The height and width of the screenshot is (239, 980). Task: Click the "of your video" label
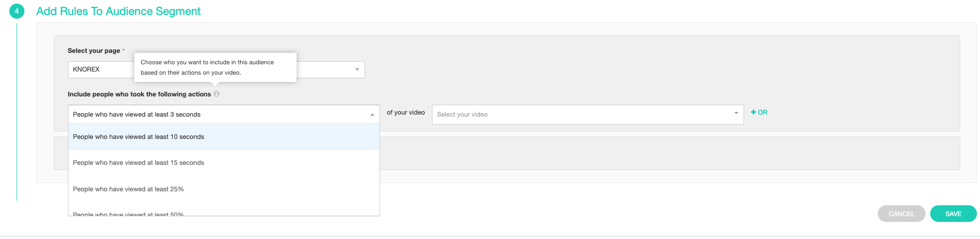(x=405, y=113)
